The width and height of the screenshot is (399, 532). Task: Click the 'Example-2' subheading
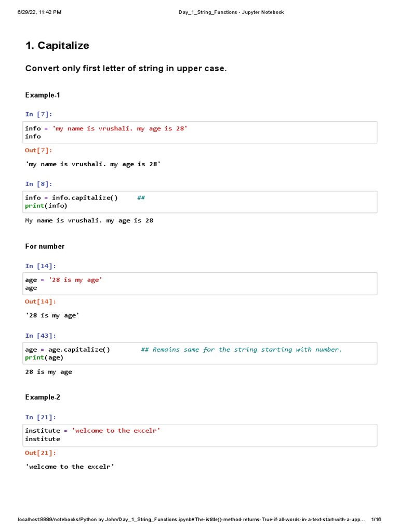pos(43,397)
